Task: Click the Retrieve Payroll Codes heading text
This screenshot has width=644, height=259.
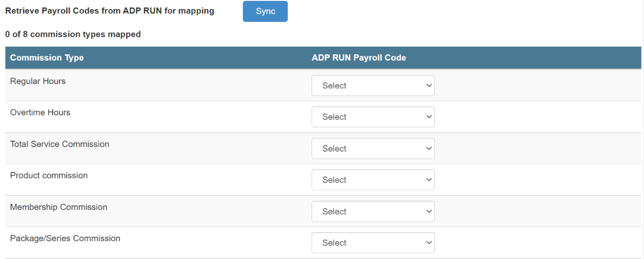Action: [x=110, y=10]
